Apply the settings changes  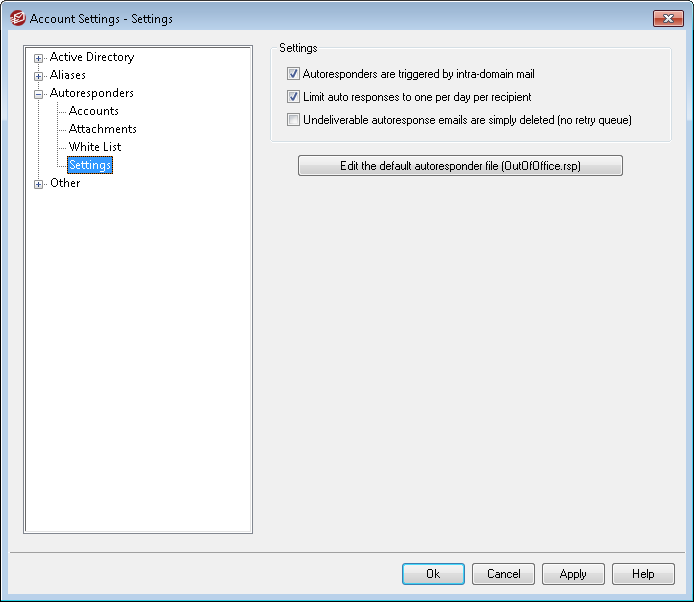[x=573, y=574]
